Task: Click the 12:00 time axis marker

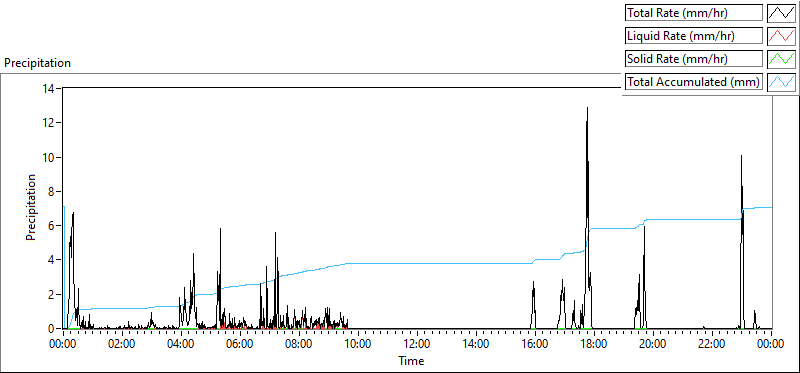Action: pos(417,344)
